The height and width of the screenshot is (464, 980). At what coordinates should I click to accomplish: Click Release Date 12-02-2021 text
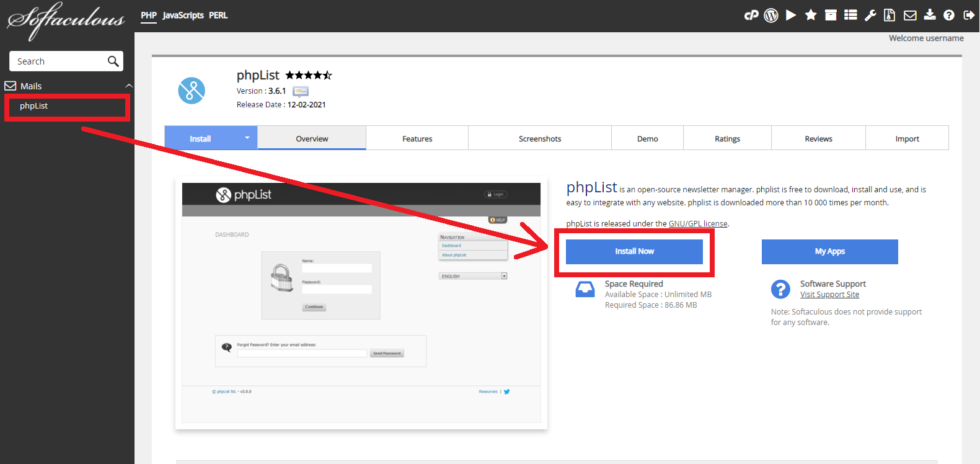point(281,105)
